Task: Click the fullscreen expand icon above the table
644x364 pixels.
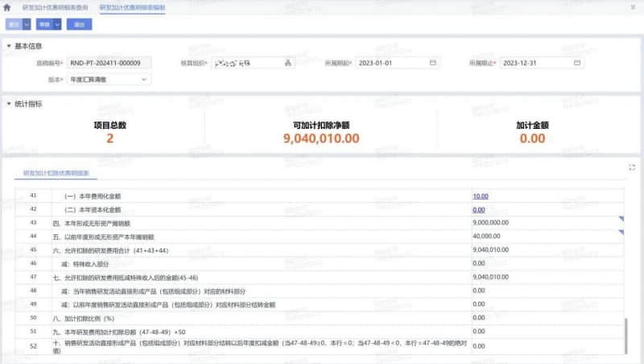Action: [632, 168]
